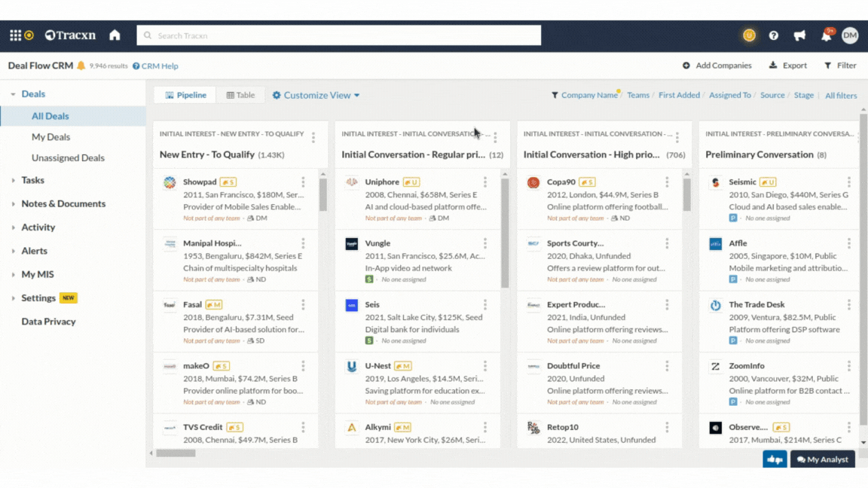Select My Deals in sidebar
Screen dimensions: 868x488
(50, 137)
